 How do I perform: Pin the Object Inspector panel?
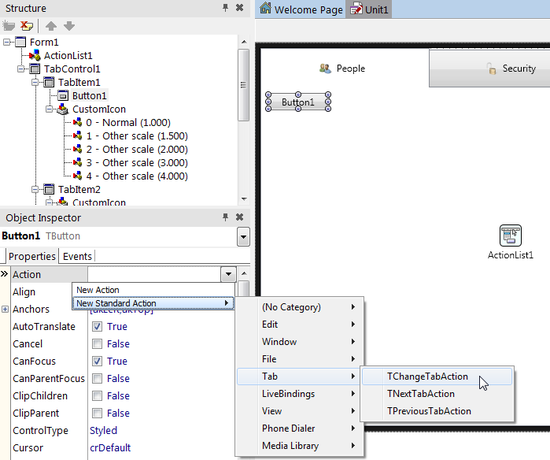pos(225,217)
